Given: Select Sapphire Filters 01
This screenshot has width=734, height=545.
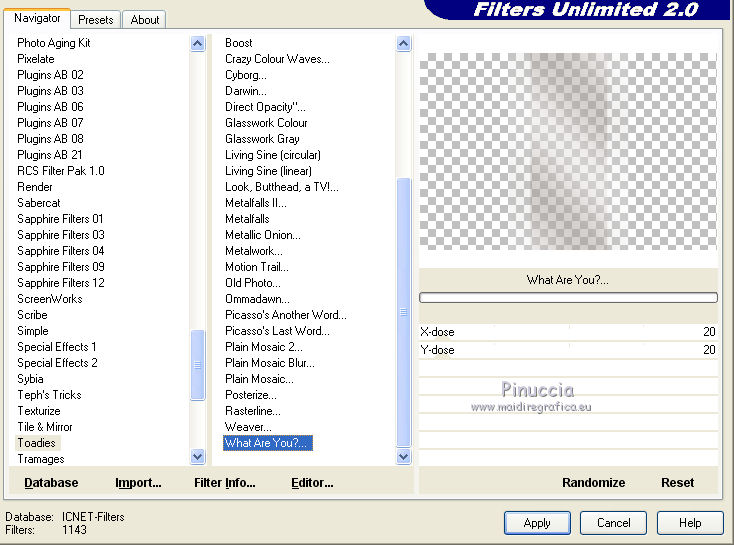Looking at the screenshot, I should (60, 219).
